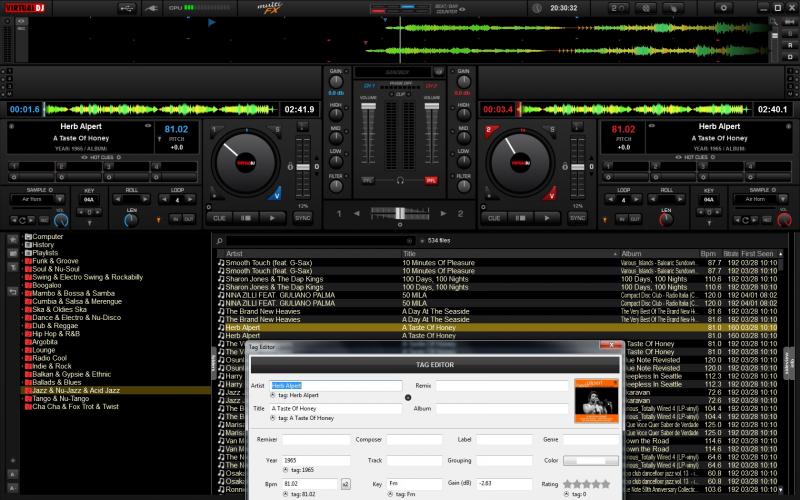Click right deck pitch lock icon
This screenshot has height=500, width=800.
point(565,166)
